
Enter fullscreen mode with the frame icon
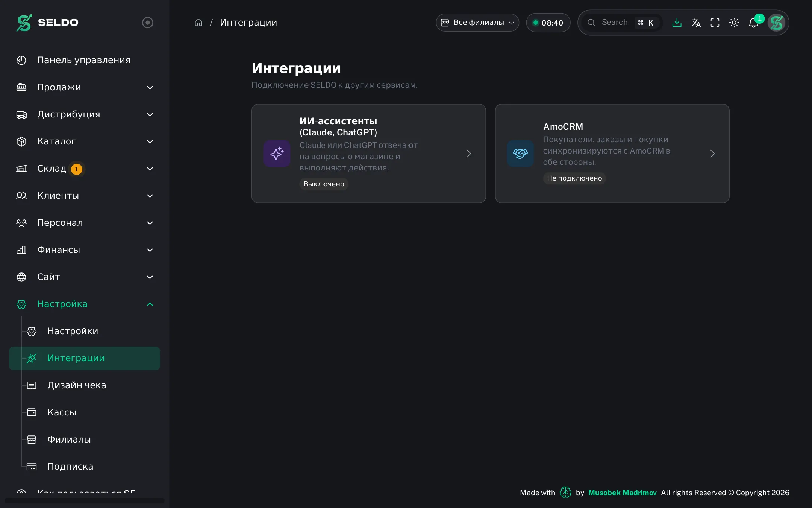(715, 23)
